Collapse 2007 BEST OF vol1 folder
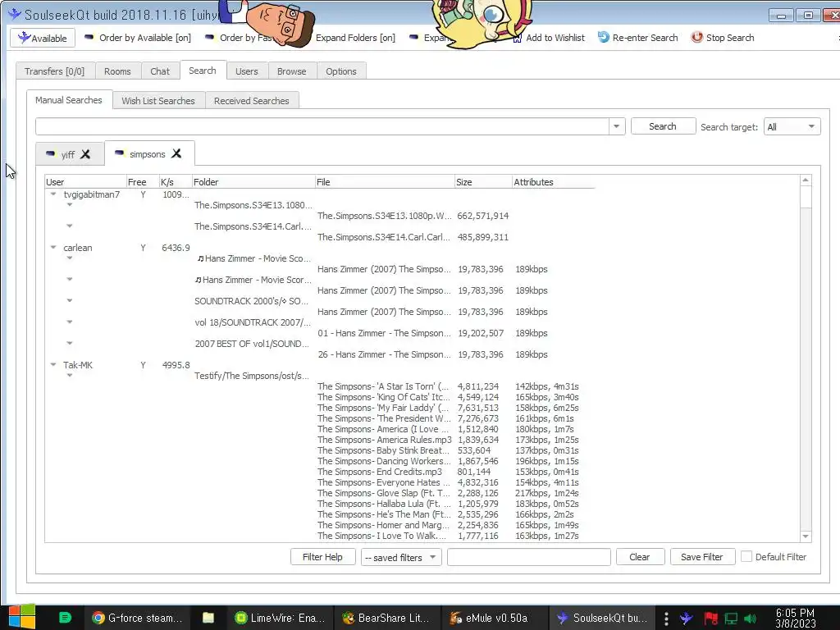 [70, 344]
